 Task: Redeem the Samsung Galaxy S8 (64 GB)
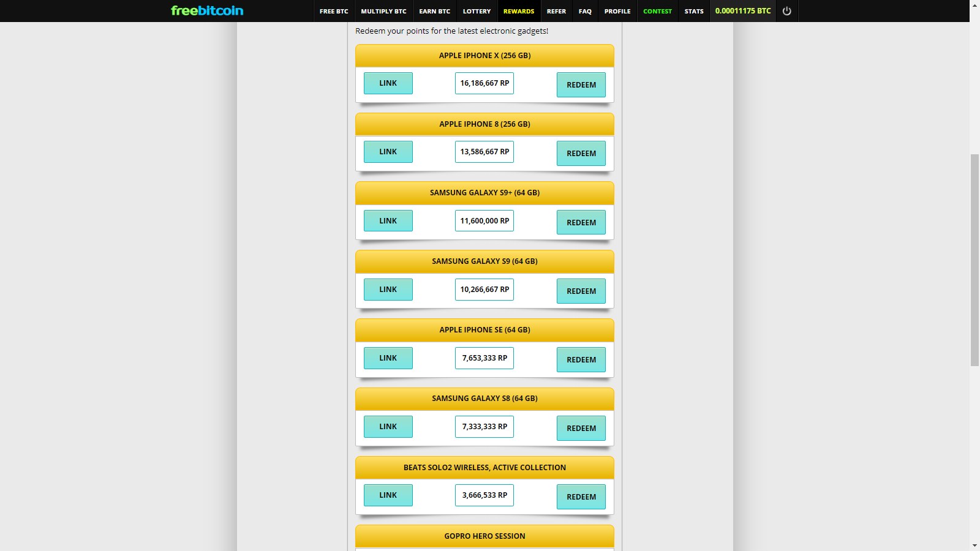pyautogui.click(x=581, y=428)
